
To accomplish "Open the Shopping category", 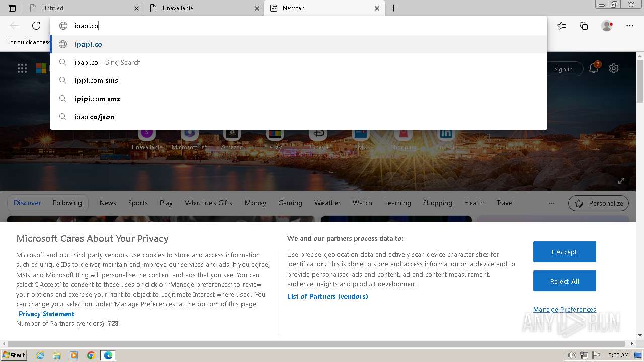I will pos(437,203).
